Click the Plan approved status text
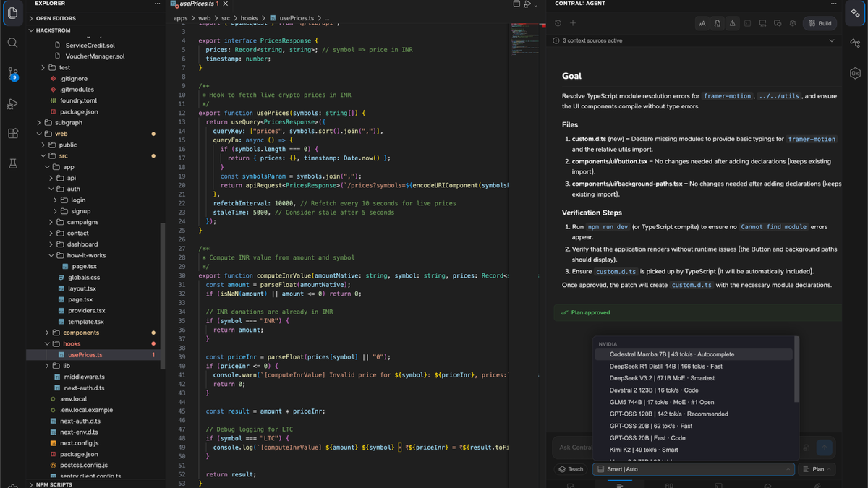The width and height of the screenshot is (868, 488). [590, 312]
